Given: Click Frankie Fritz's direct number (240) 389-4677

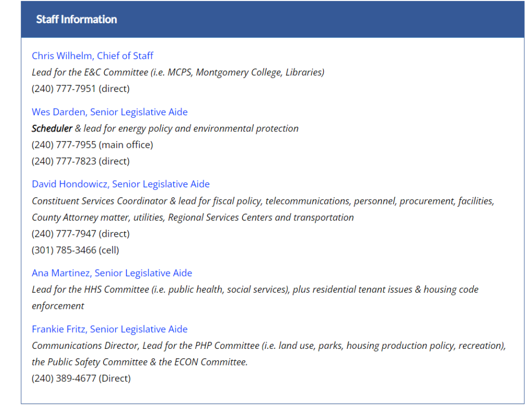Looking at the screenshot, I should pyautogui.click(x=64, y=378).
